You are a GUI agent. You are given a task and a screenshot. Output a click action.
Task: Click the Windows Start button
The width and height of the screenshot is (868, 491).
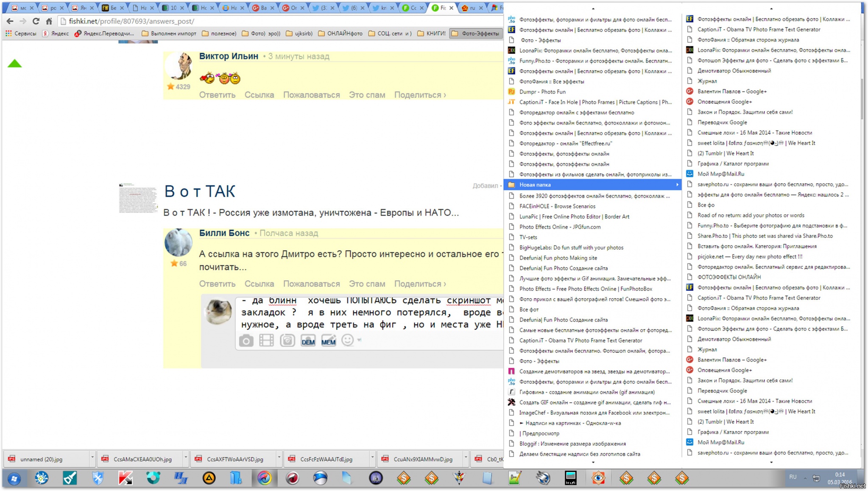(x=14, y=479)
